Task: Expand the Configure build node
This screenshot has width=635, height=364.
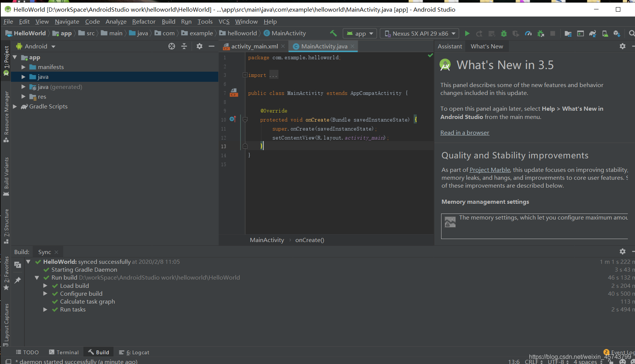Action: tap(45, 293)
